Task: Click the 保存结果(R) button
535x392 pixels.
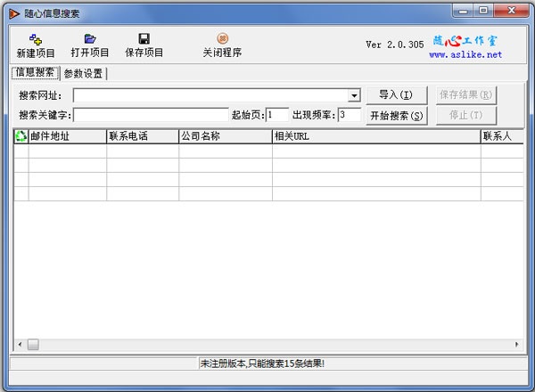Action: point(465,95)
